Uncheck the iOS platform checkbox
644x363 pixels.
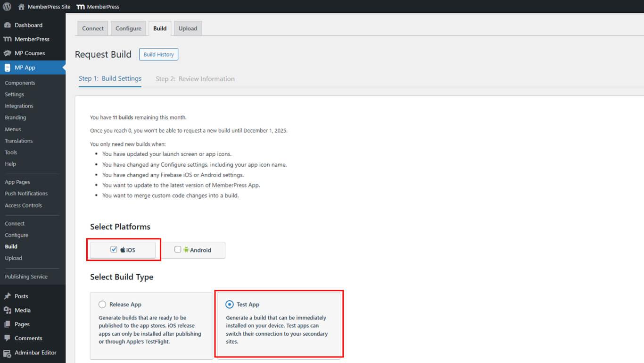coord(114,249)
